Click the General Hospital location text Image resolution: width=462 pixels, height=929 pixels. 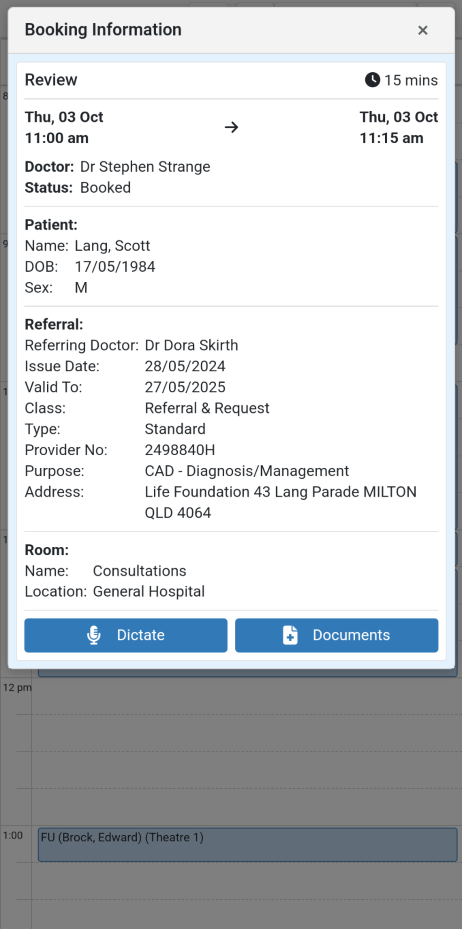pos(149,591)
